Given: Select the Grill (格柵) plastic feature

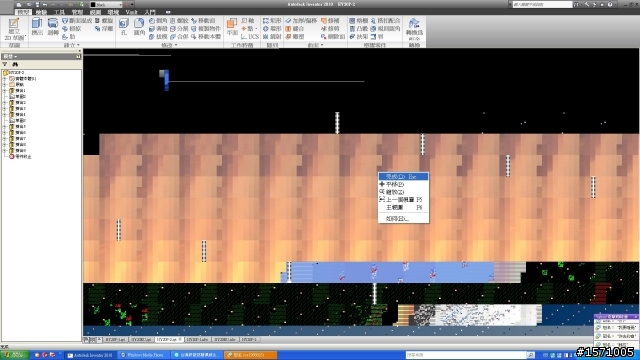Looking at the screenshot, I should pyautogui.click(x=359, y=20).
